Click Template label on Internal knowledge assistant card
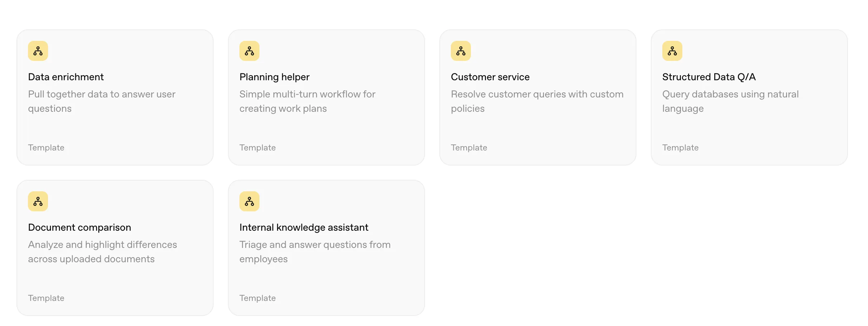Screen dimensions: 868x326 click(258, 298)
